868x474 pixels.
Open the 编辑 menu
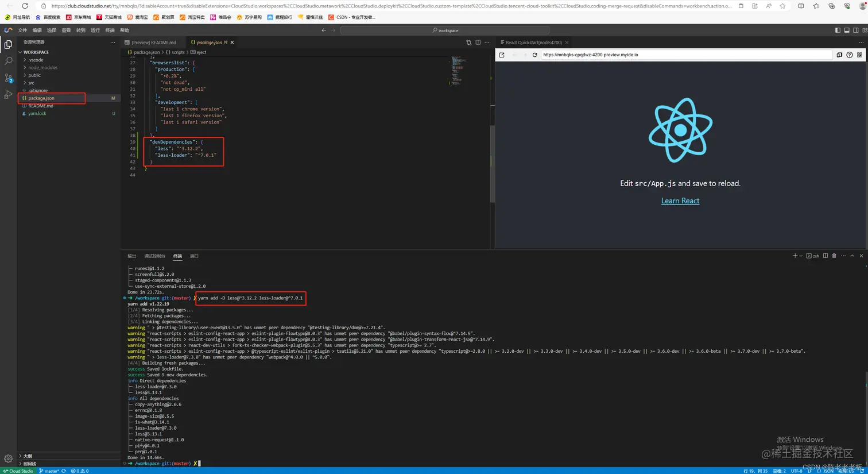[37, 30]
